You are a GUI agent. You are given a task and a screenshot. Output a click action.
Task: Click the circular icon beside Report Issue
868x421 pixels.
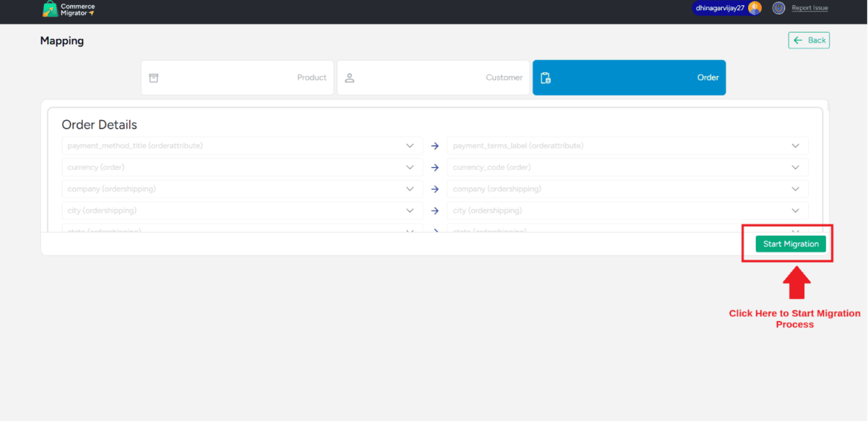click(x=778, y=8)
